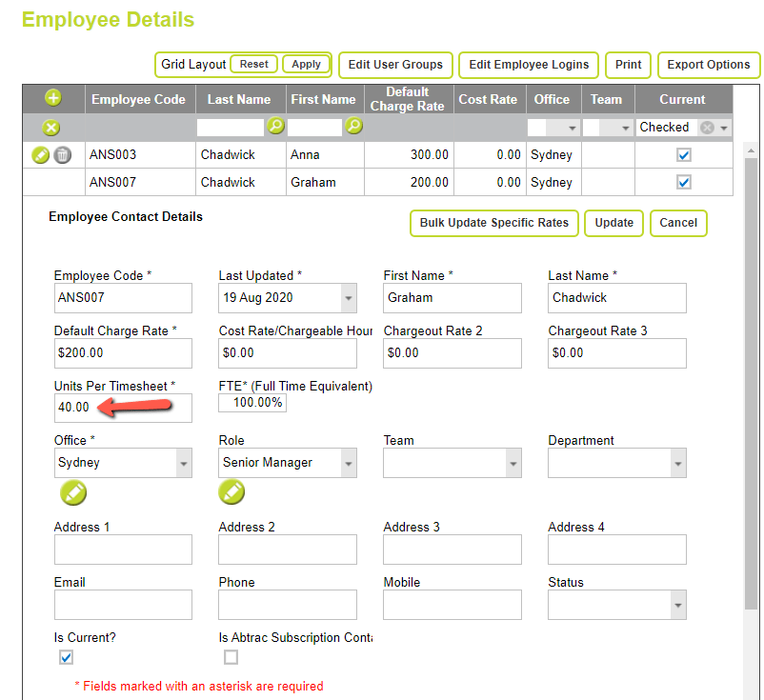Open Bulk Update Specific Rates
Image resolution: width=764 pixels, height=700 pixels.
pos(493,223)
